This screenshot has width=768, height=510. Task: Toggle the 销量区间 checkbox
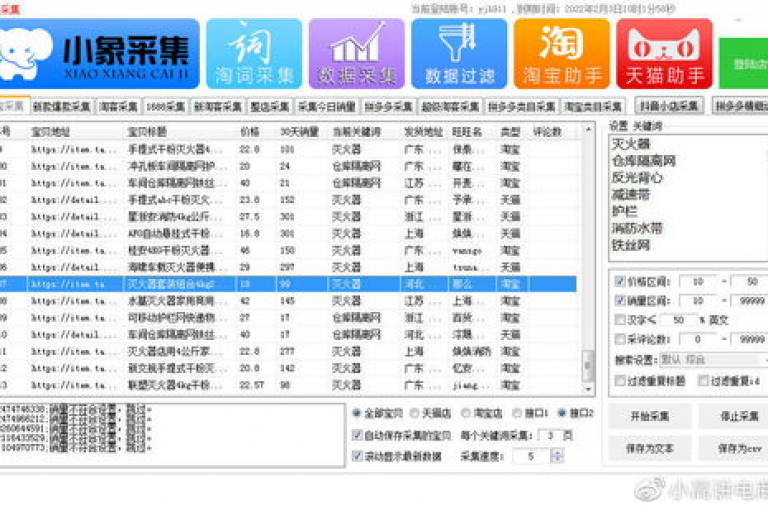point(620,300)
